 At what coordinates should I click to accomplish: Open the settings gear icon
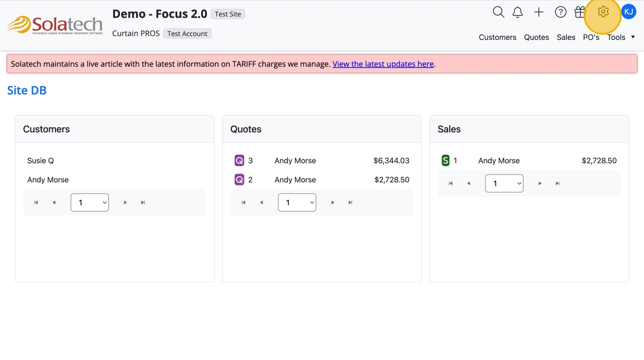pos(603,12)
